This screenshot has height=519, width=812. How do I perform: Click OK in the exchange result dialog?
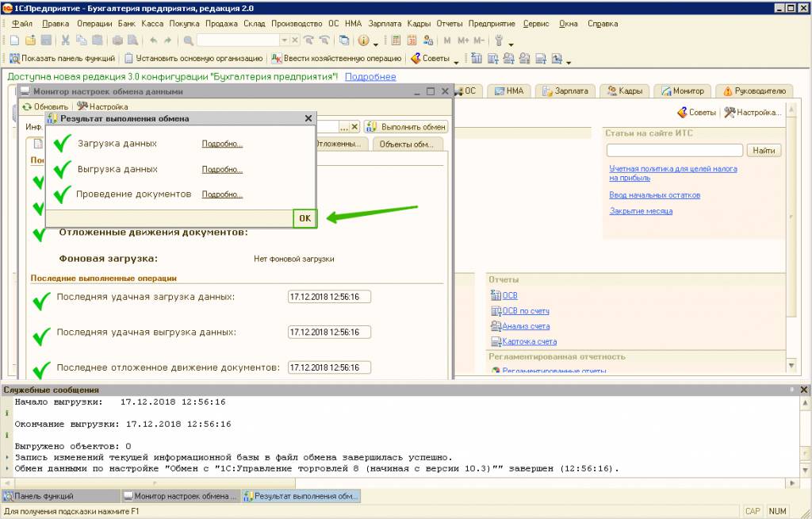point(305,218)
